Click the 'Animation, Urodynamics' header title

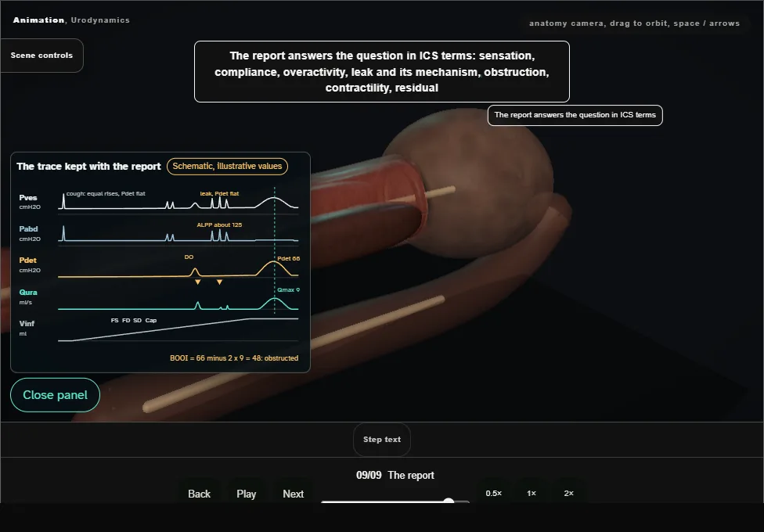point(71,20)
